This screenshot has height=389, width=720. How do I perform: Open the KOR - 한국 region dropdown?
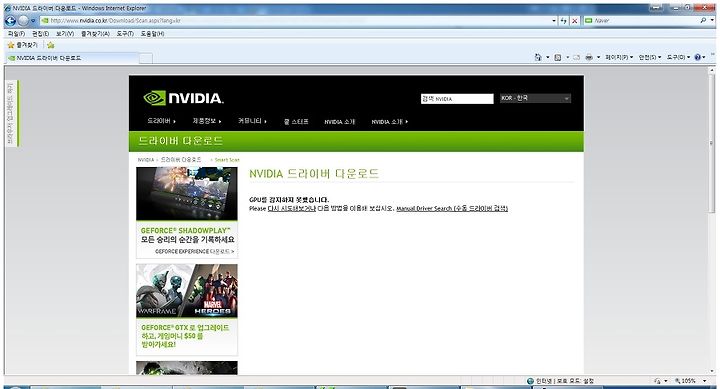click(x=535, y=98)
